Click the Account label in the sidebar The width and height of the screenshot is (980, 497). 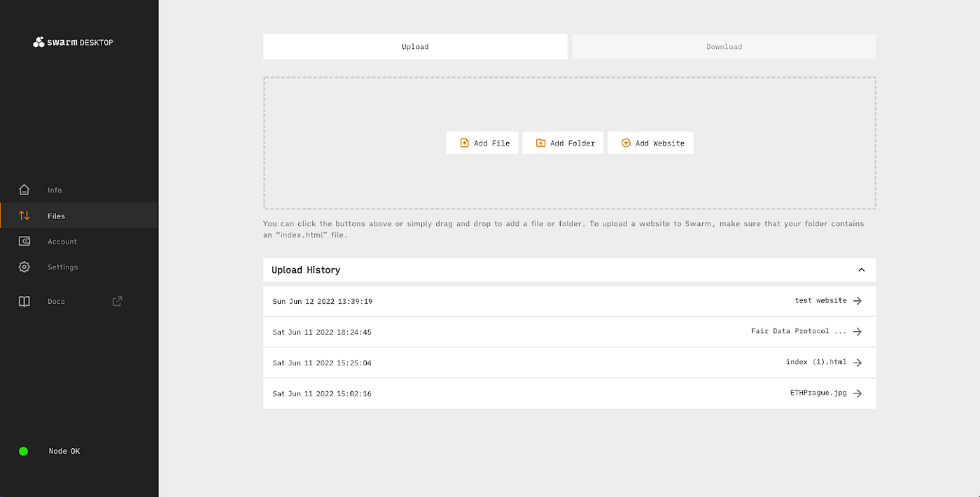click(x=62, y=241)
